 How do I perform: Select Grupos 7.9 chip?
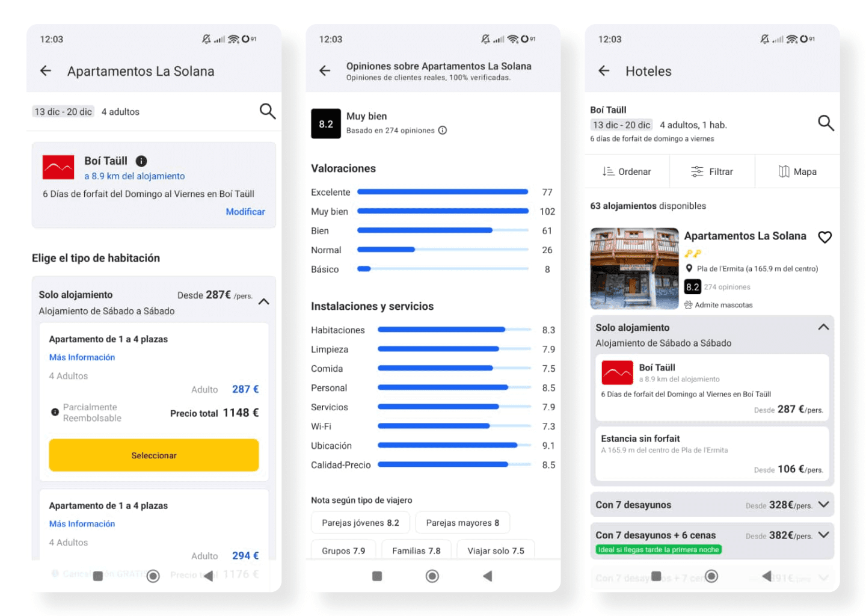[x=343, y=550]
